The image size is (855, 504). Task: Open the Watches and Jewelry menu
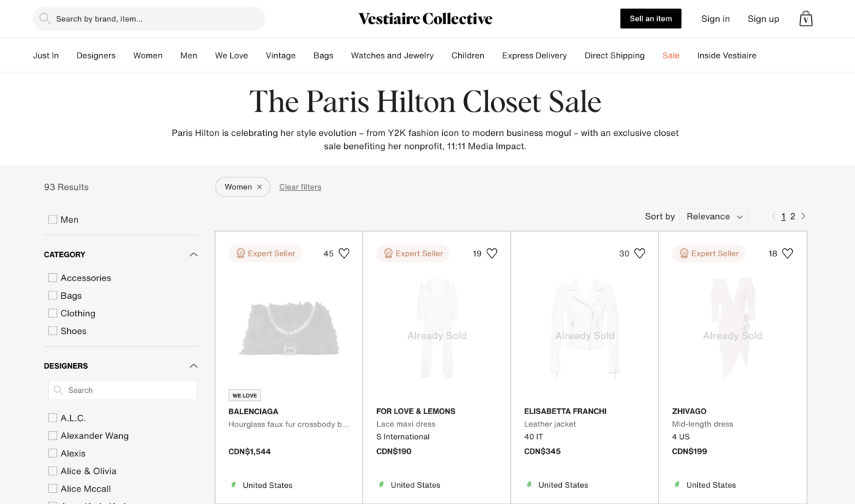click(x=392, y=55)
